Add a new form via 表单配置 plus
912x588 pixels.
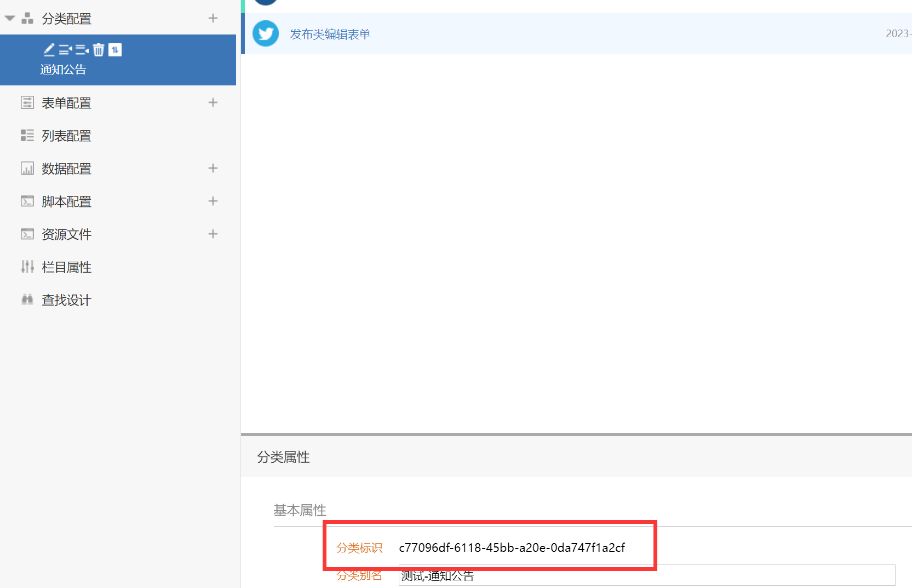click(213, 102)
